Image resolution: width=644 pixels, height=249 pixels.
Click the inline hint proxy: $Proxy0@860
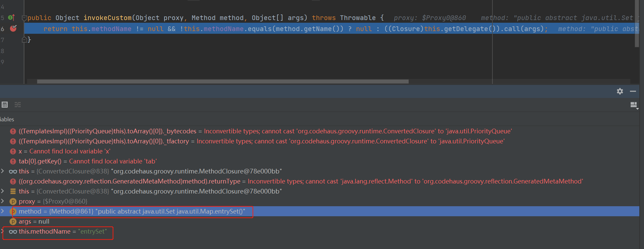[x=430, y=18]
